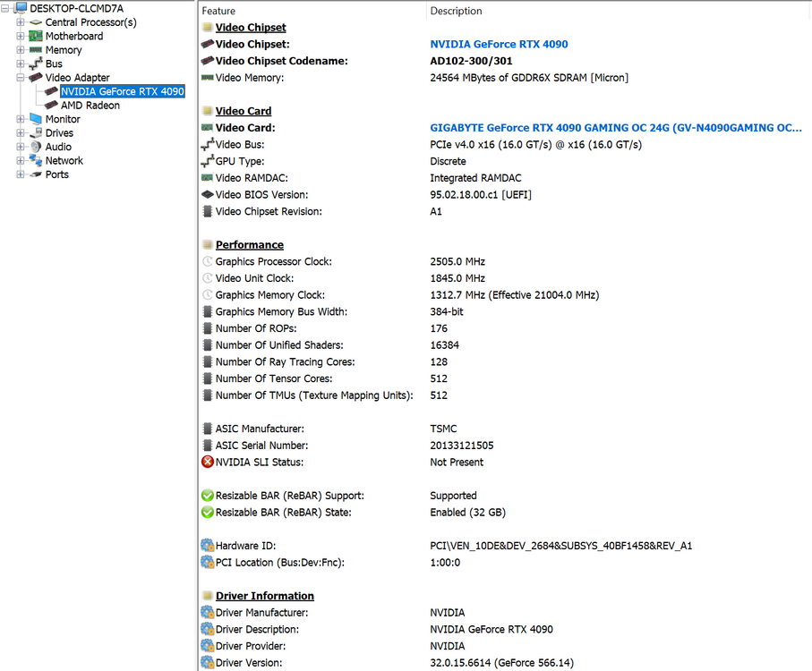Select the PCIe v4.0 x16 video bus value
Viewport: 812px width, 671px height.
point(535,145)
